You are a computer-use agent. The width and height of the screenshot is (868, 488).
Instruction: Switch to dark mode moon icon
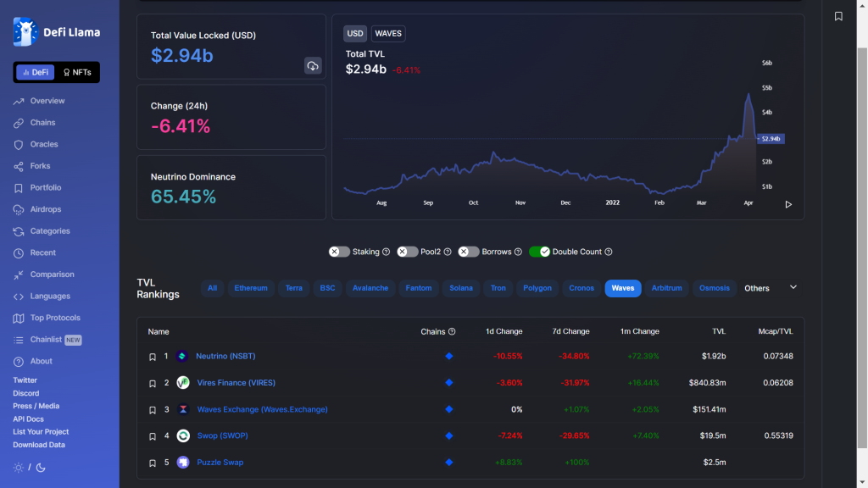(x=41, y=468)
